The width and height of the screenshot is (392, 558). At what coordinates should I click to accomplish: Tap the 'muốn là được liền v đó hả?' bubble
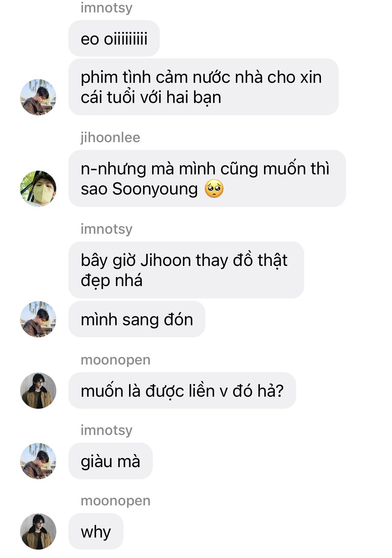point(182,391)
